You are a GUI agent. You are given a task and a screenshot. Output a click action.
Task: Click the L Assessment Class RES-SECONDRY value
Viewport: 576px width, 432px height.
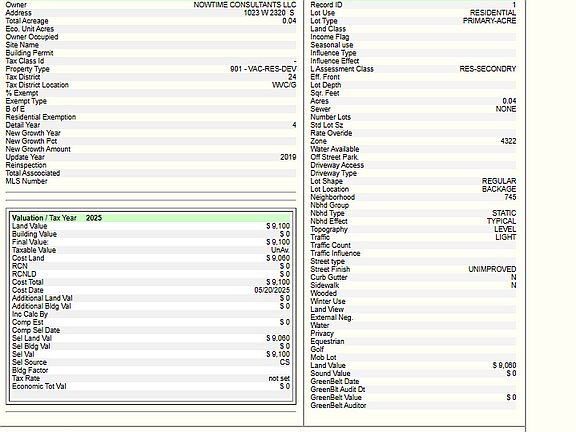(x=487, y=69)
